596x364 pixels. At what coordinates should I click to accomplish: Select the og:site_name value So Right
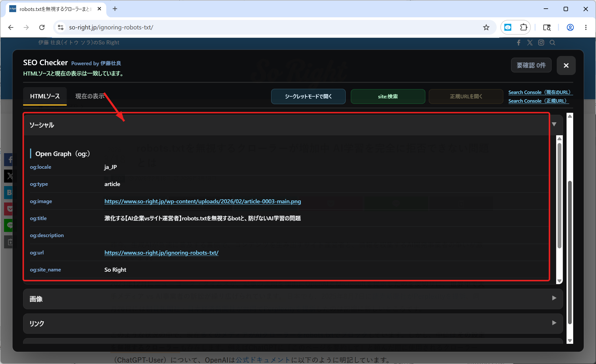[115, 270]
